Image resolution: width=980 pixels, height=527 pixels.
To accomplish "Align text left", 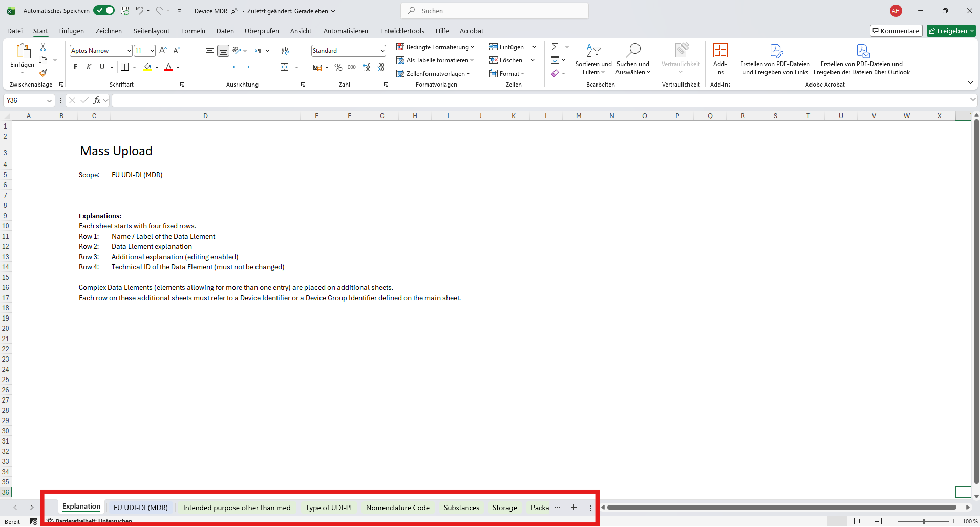I will [x=197, y=67].
